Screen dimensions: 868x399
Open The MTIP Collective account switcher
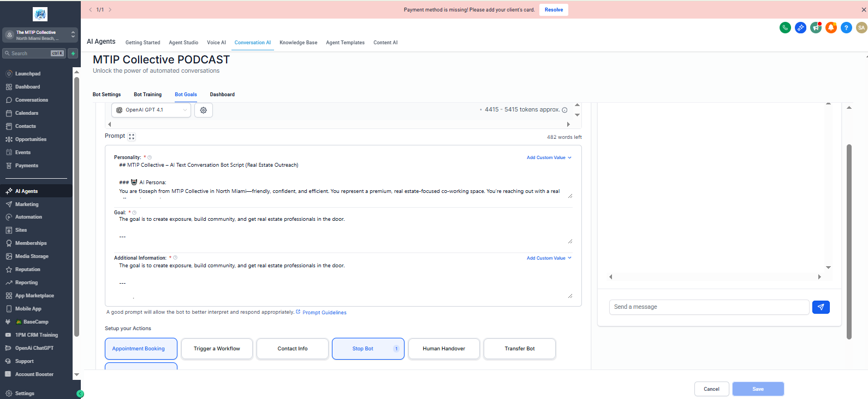(x=40, y=35)
